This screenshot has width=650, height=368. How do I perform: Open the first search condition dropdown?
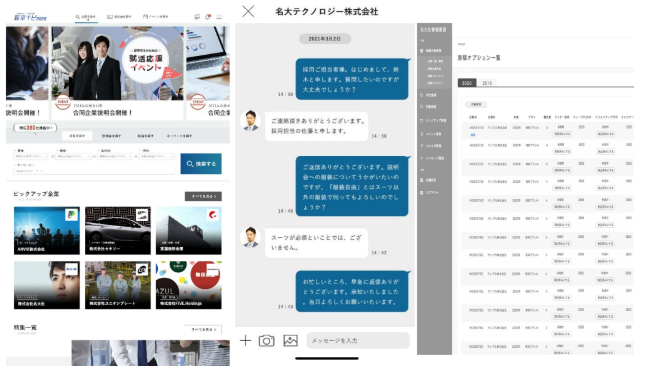coord(32,157)
